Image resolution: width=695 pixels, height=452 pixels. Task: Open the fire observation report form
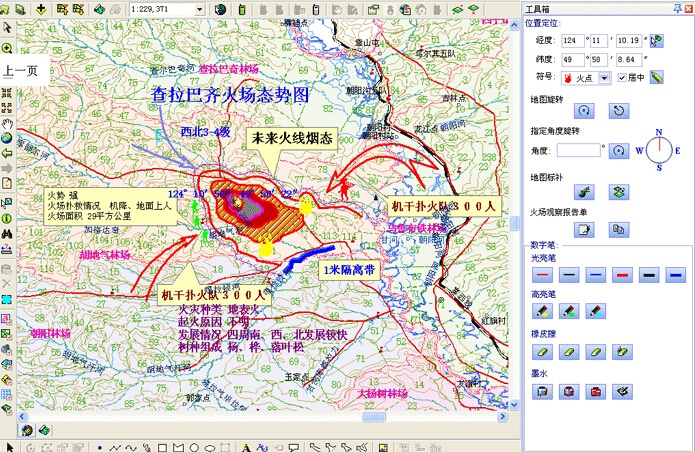click(x=585, y=230)
